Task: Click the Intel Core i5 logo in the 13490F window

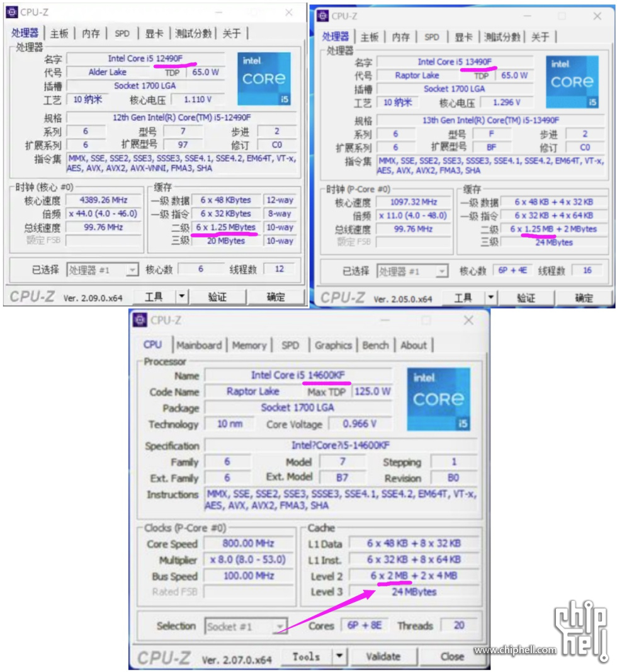Action: click(572, 82)
